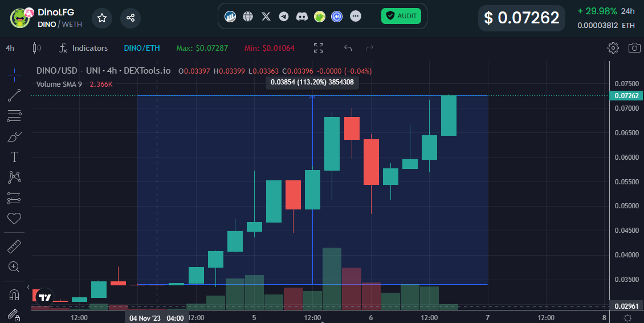Redo the chart action
Screen dimensions: 644x323
(370, 48)
